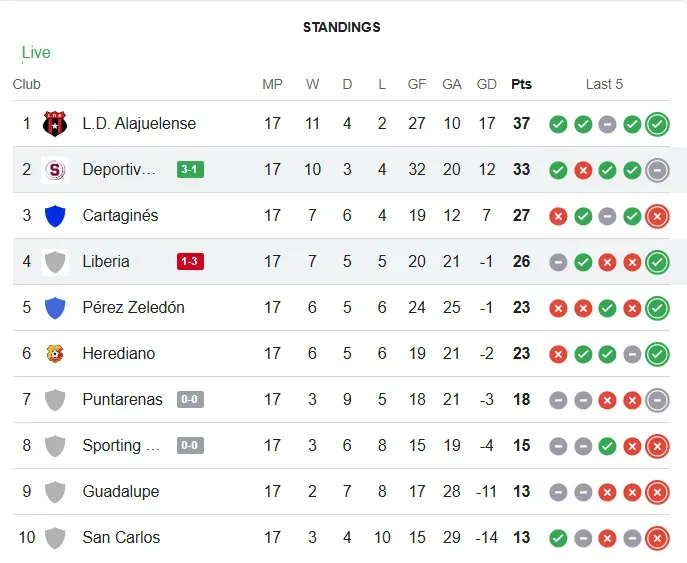Open the red 1-3 live score badge
This screenshot has width=687, height=563.
190,262
